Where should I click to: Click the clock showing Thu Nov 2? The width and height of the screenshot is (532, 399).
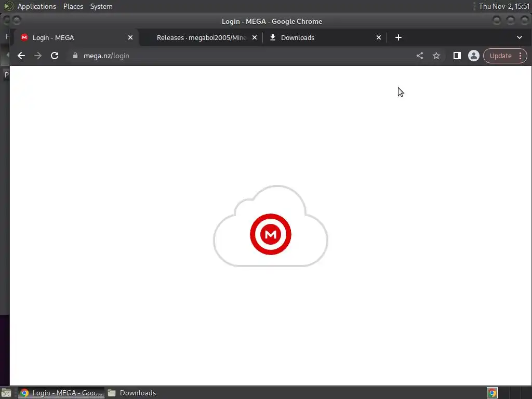click(x=504, y=6)
